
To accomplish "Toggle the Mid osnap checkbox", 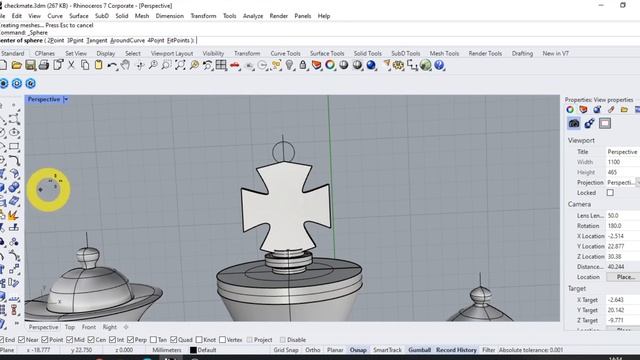I will click(x=69, y=340).
